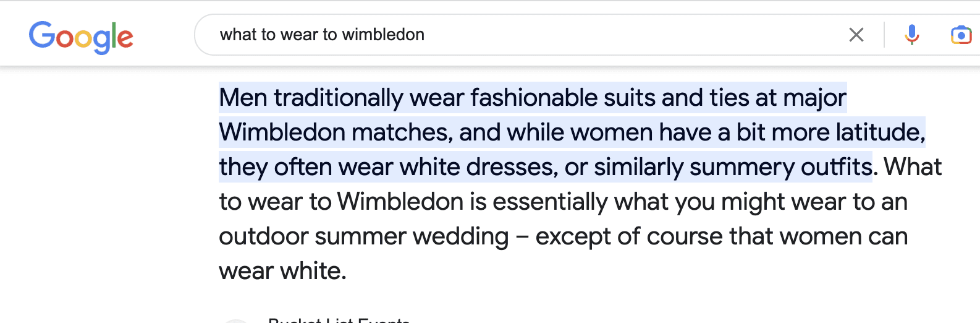Start voice search with microphone icon

coord(911,35)
